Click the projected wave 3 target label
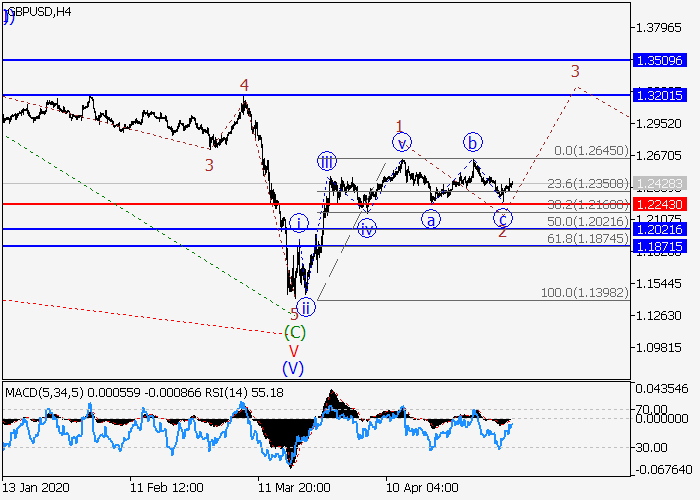Screen dimensions: 700x500 pos(575,71)
